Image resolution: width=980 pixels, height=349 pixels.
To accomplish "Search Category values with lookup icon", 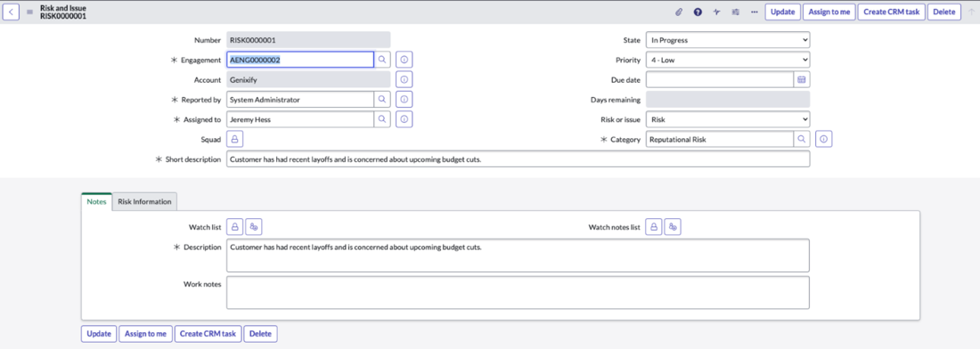I will click(x=802, y=139).
